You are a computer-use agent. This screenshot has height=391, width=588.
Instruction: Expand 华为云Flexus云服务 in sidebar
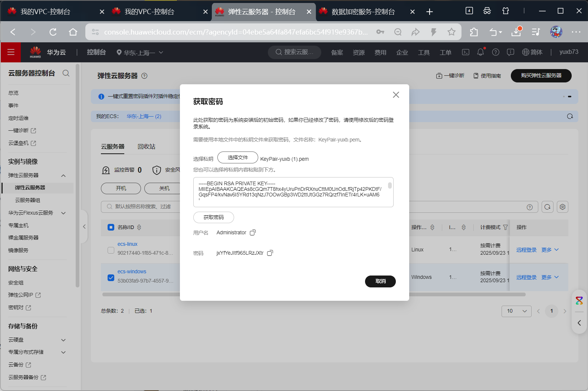pos(63,213)
